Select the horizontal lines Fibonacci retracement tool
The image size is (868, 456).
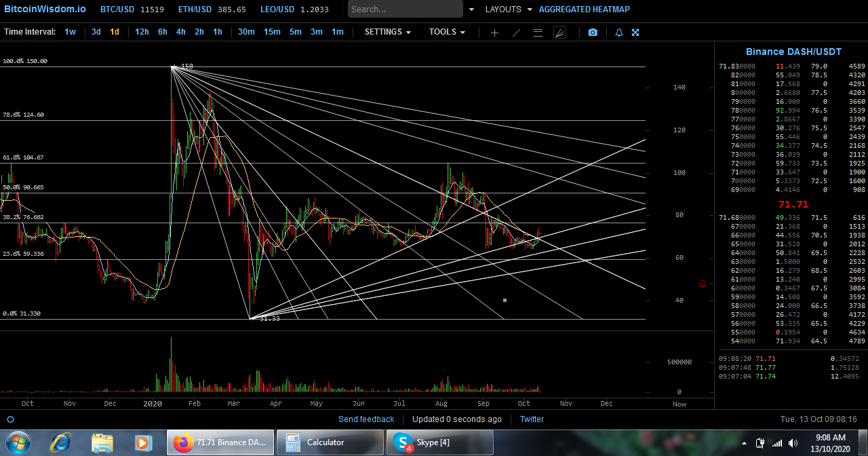coord(538,33)
